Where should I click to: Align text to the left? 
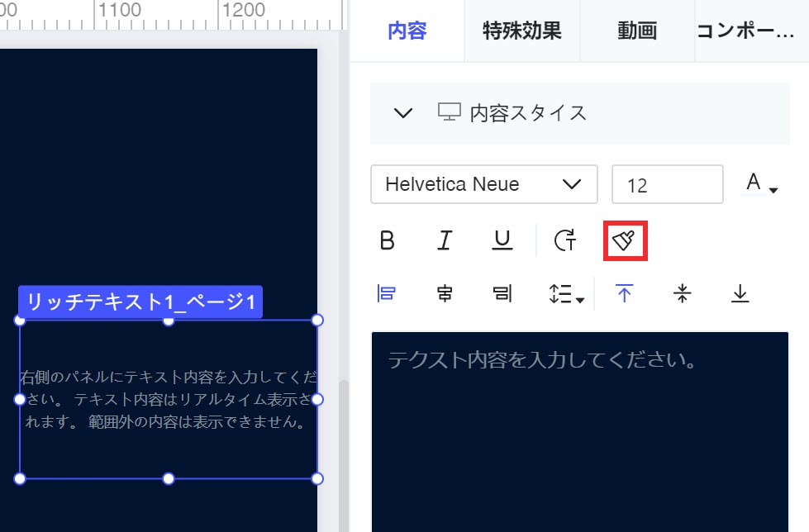pyautogui.click(x=387, y=293)
